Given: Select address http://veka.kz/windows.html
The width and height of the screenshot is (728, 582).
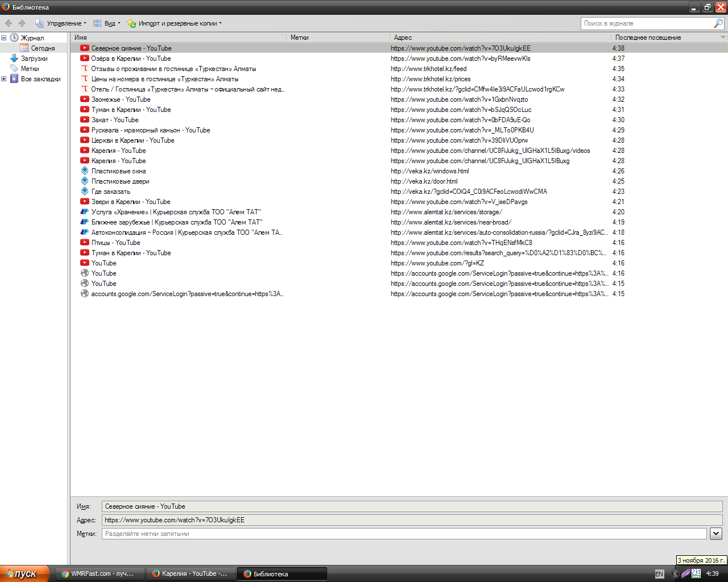Looking at the screenshot, I should tap(430, 171).
